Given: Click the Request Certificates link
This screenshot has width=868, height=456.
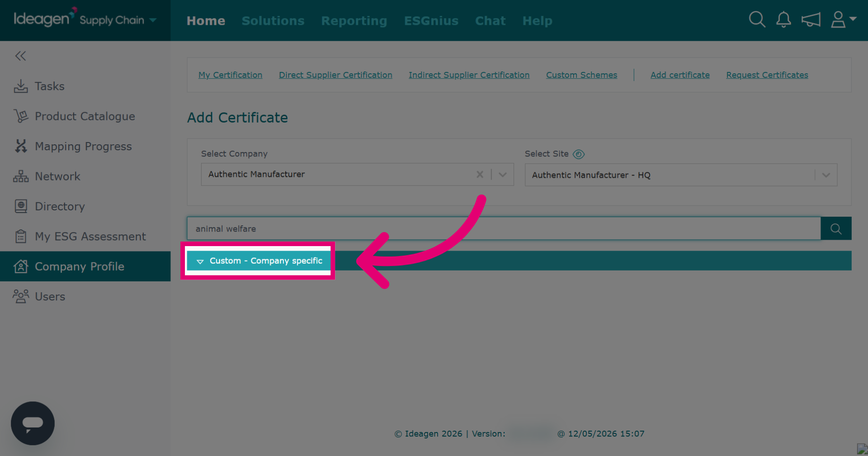Looking at the screenshot, I should tap(767, 75).
